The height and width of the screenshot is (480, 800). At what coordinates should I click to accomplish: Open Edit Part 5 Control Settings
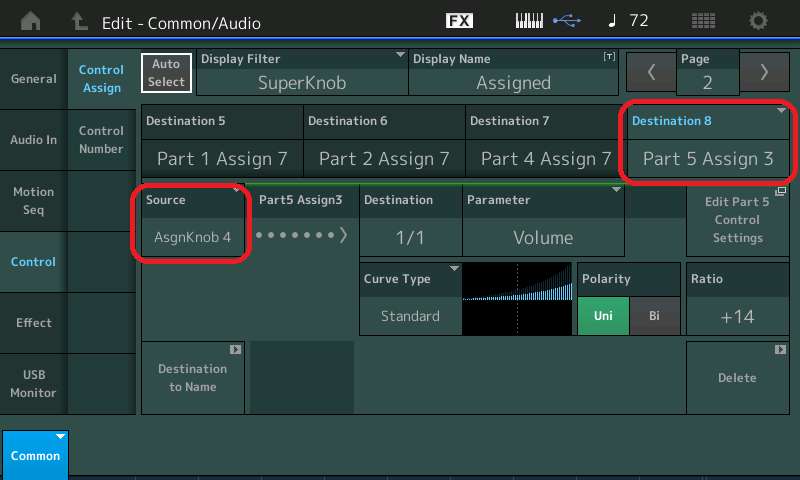737,220
